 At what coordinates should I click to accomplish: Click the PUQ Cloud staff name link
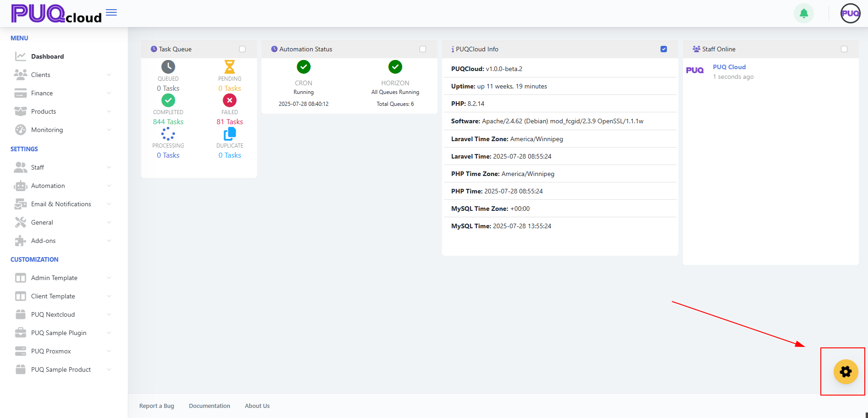[x=729, y=67]
